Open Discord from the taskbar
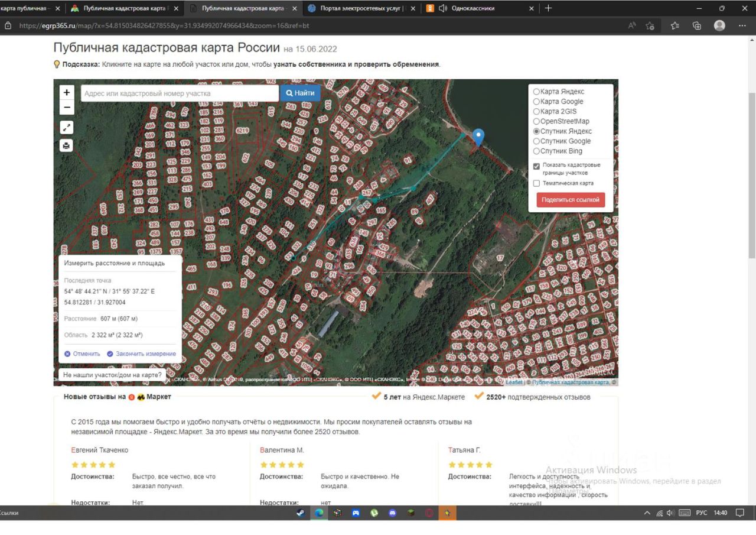The image size is (756, 535). pyautogui.click(x=393, y=513)
